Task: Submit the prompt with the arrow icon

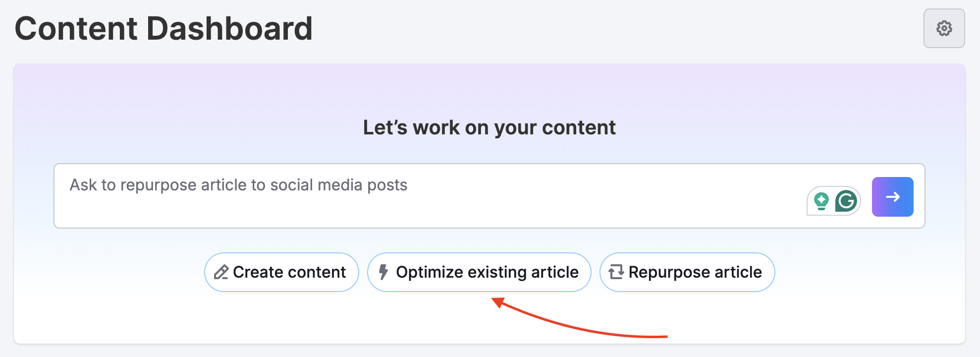Action: (x=892, y=197)
